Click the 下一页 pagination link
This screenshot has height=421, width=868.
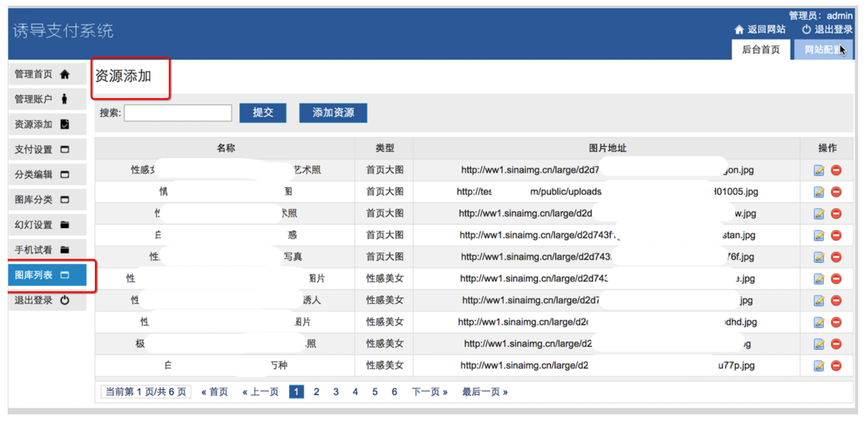(x=430, y=392)
